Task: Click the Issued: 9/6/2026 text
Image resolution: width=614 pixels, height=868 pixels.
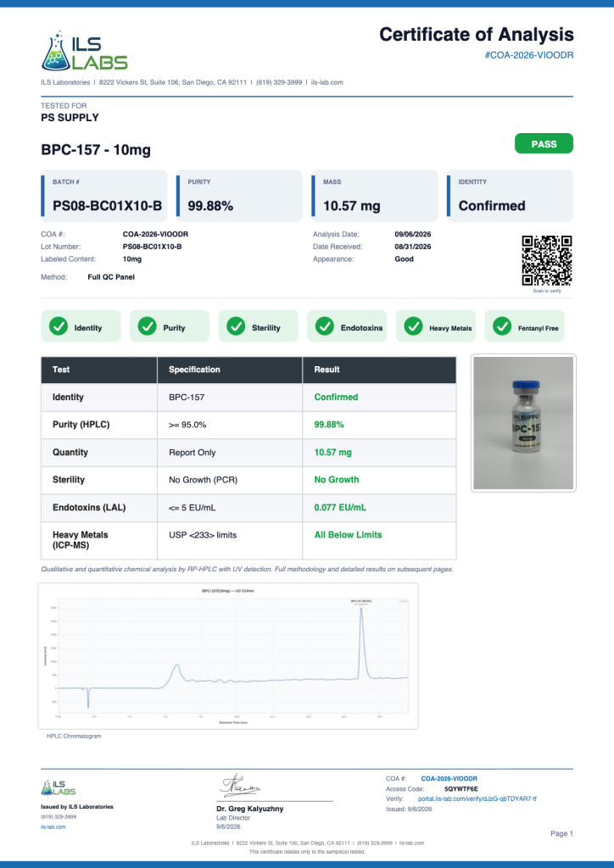Action: [409, 810]
